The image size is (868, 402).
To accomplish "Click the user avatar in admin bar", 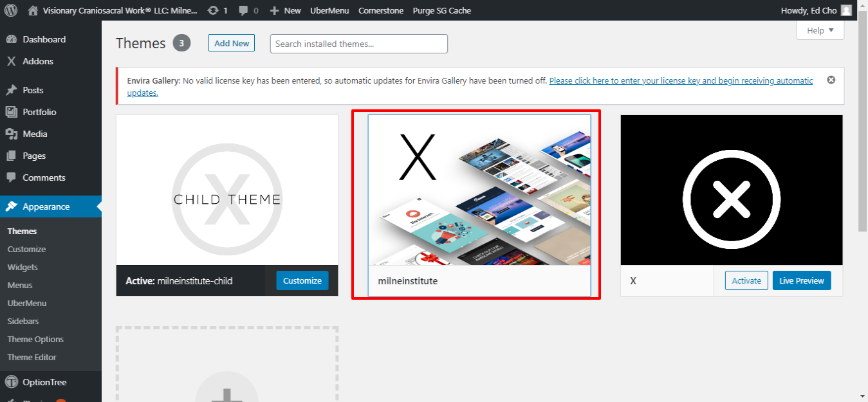I will pyautogui.click(x=846, y=10).
